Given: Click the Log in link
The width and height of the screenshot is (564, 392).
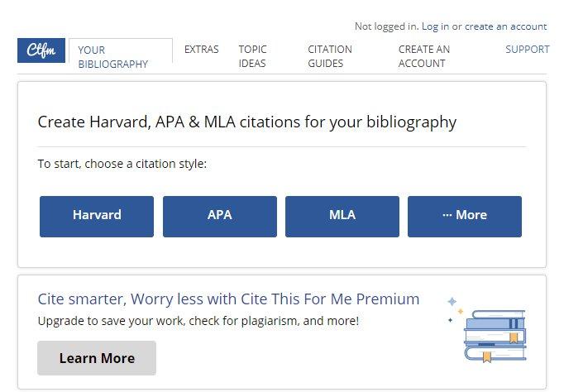Looking at the screenshot, I should 435,26.
